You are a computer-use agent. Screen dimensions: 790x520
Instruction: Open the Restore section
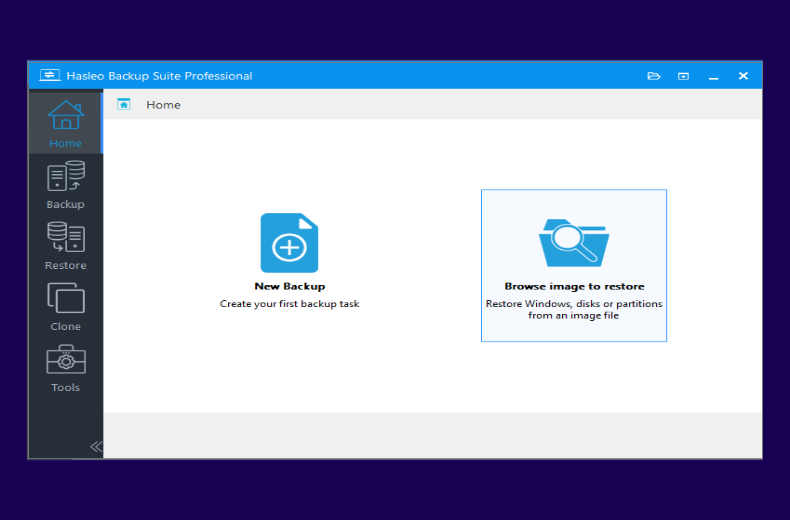[x=65, y=245]
